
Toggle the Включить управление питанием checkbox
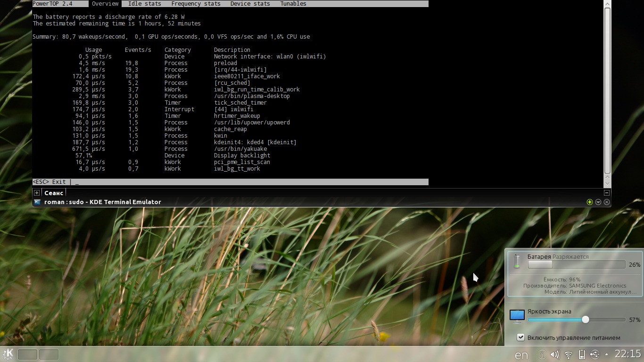(521, 337)
